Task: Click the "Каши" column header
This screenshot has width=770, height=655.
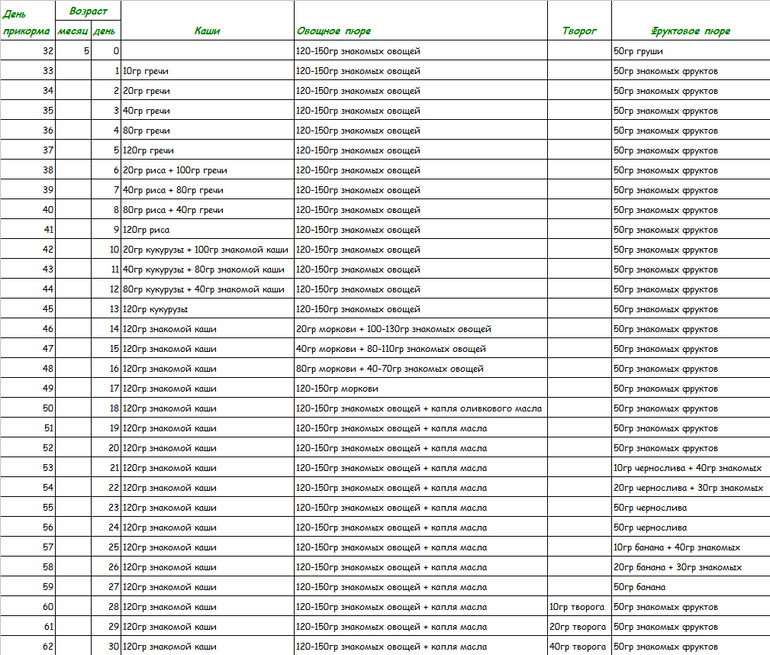Action: tap(207, 31)
